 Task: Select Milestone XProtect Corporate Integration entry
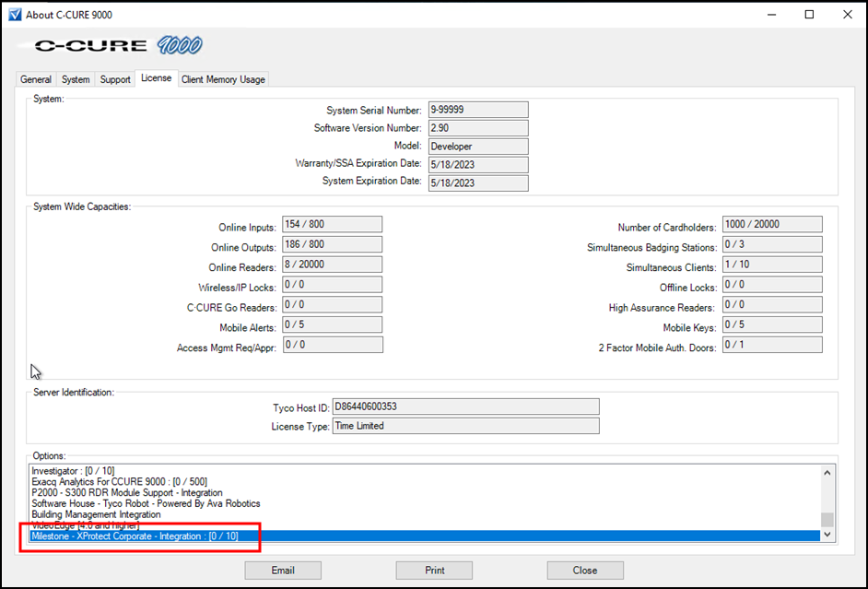(x=135, y=536)
